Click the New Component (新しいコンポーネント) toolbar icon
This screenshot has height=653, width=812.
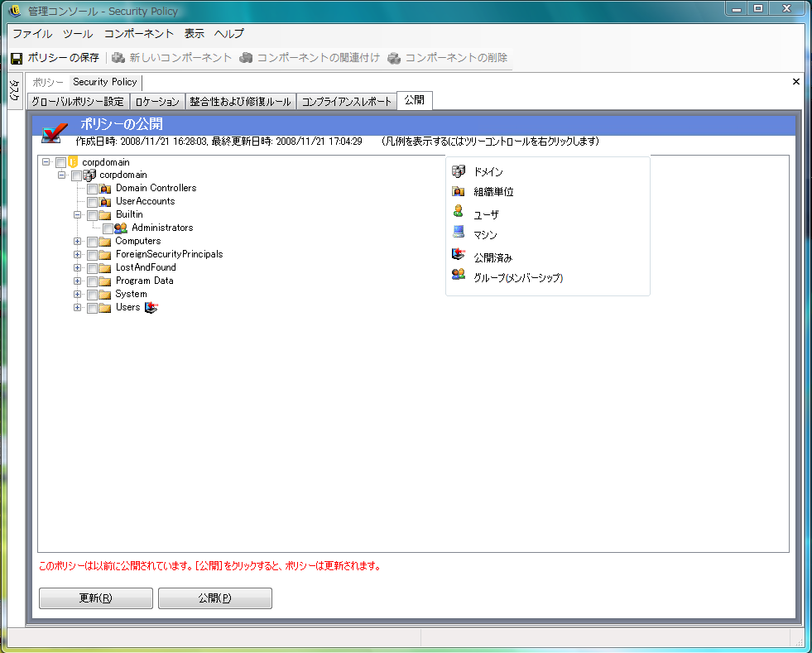[118, 57]
